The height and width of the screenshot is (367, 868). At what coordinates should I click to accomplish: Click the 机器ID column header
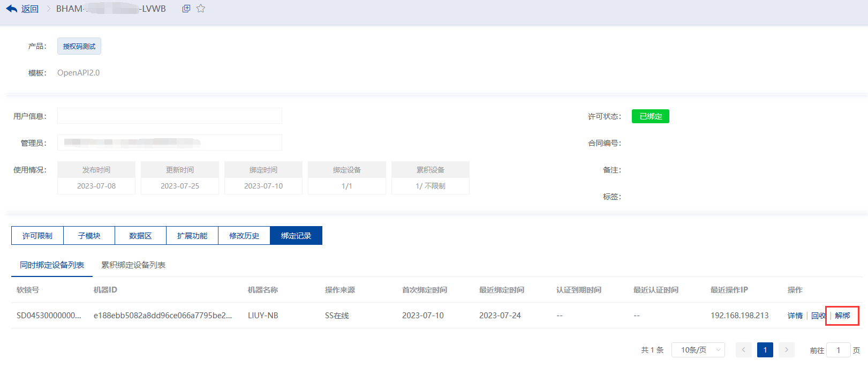coord(105,290)
